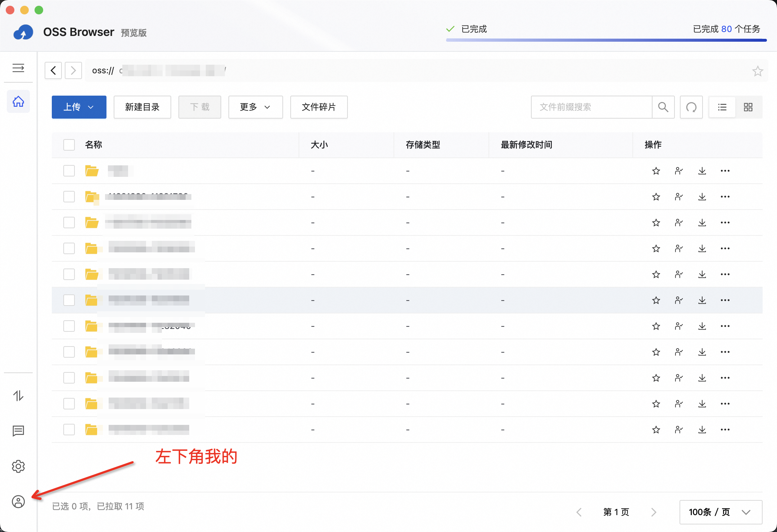
Task: Open the account profile icon at bottom-left
Action: [x=18, y=501]
